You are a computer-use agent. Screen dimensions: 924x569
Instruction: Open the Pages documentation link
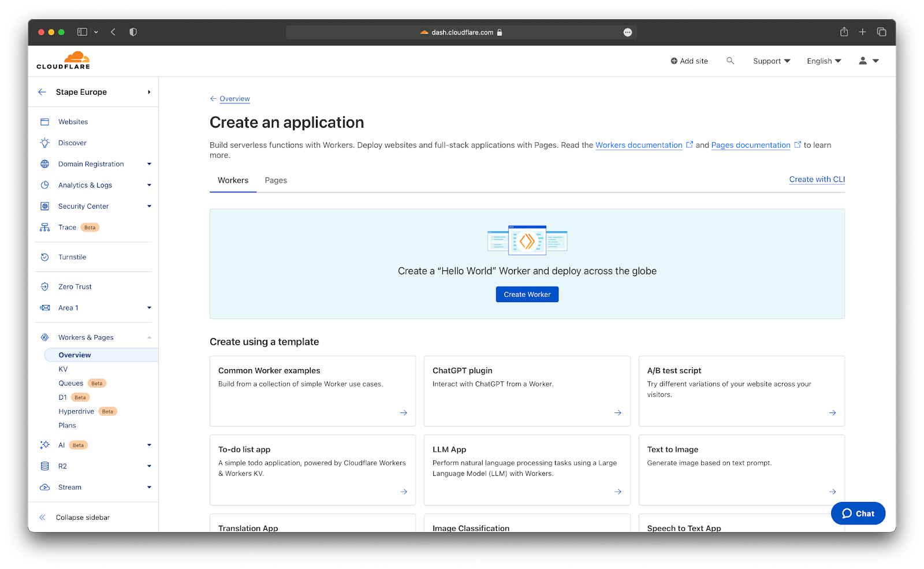751,145
